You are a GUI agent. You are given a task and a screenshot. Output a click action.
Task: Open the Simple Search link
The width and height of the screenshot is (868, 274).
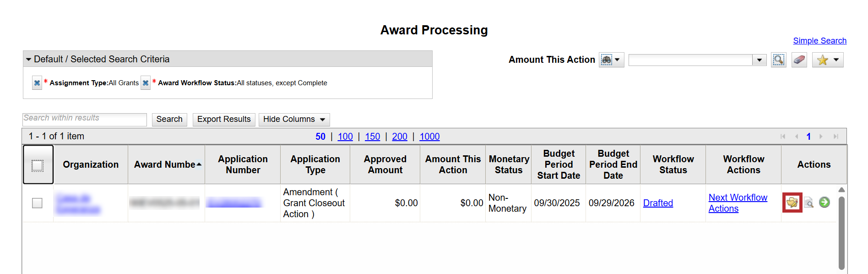819,41
